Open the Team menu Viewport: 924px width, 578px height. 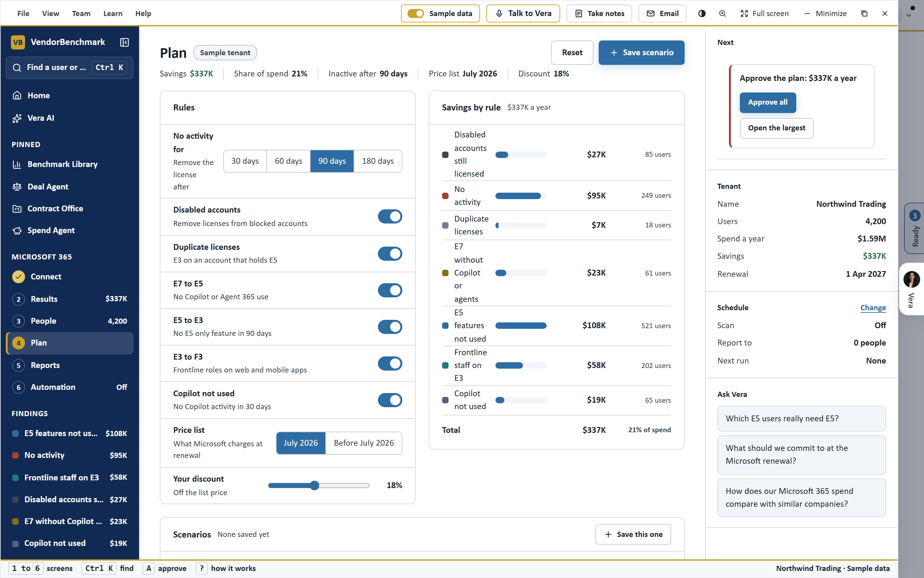coord(81,13)
